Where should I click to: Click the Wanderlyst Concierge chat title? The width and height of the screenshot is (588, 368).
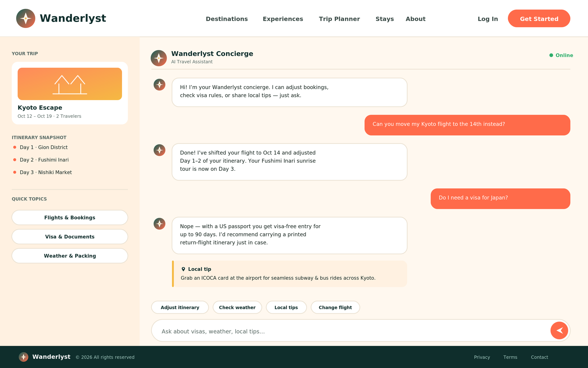pyautogui.click(x=212, y=53)
